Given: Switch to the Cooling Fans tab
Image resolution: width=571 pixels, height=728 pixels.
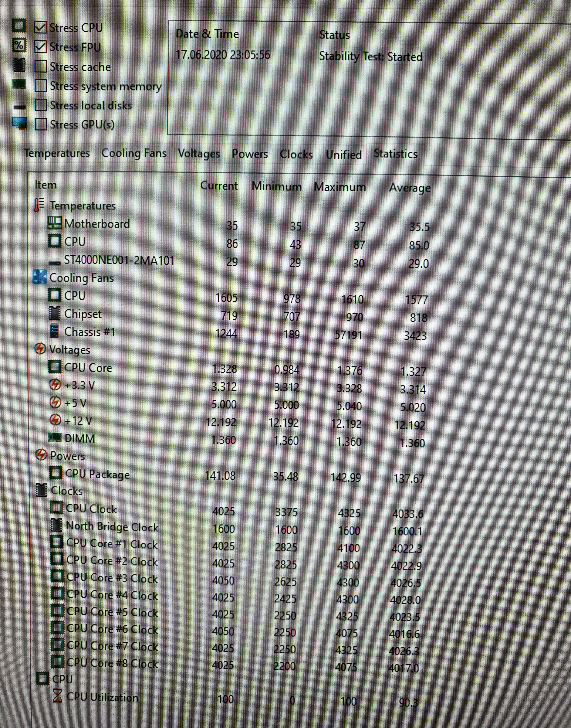Looking at the screenshot, I should click(x=134, y=154).
